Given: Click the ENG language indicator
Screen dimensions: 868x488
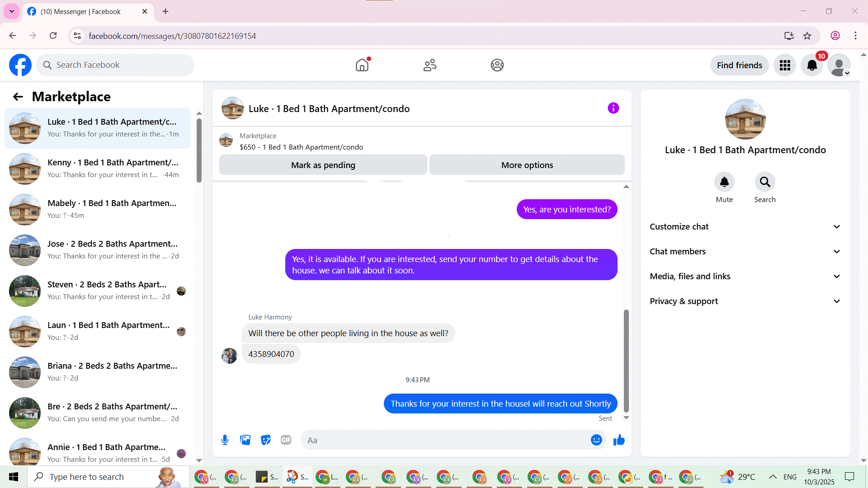Looking at the screenshot, I should [790, 477].
